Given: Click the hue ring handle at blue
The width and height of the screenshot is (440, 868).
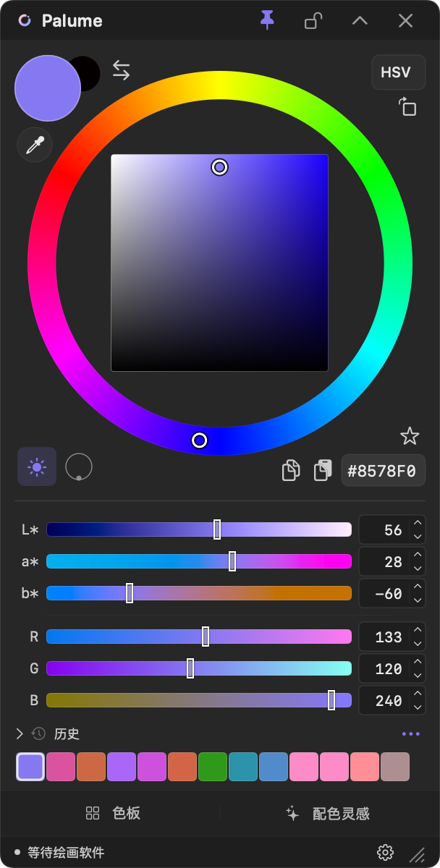Looking at the screenshot, I should (x=200, y=440).
